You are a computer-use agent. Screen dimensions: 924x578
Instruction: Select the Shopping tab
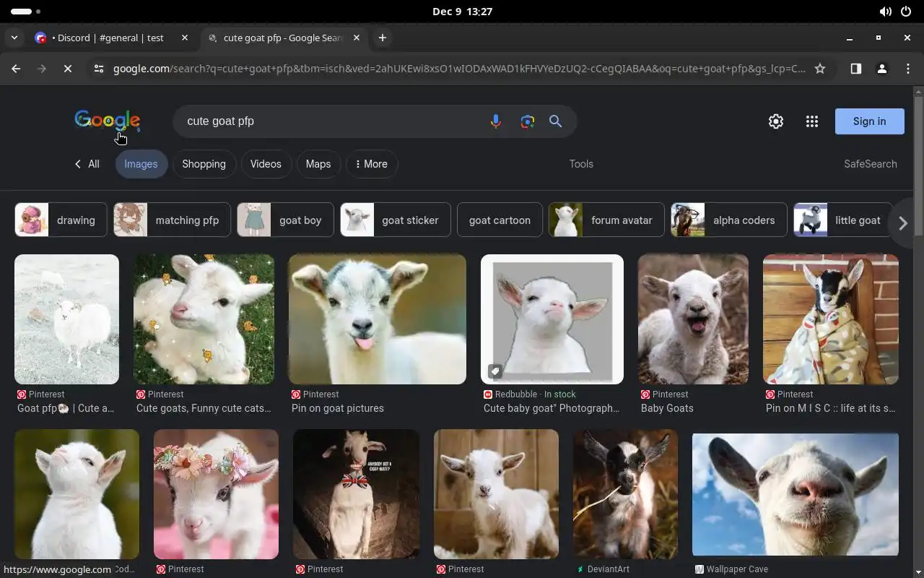(x=204, y=164)
